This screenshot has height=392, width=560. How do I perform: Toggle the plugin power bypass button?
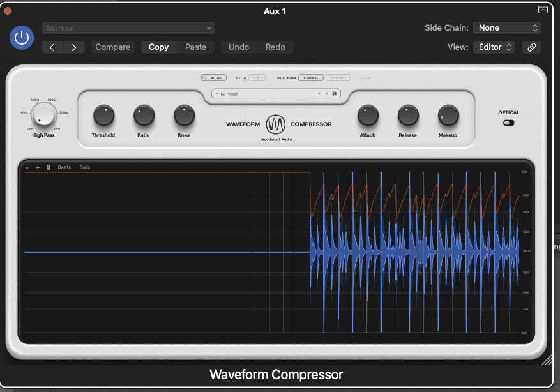point(22,38)
